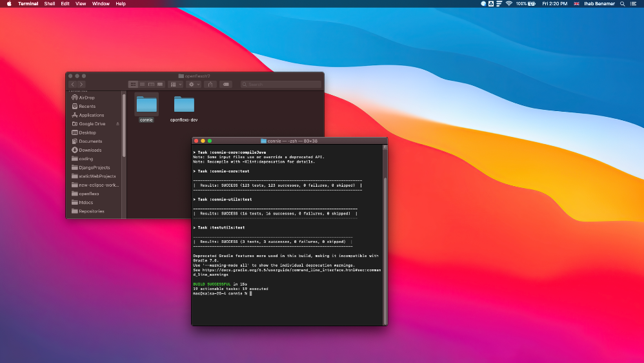
Task: Go forward in the Finder window
Action: [81, 84]
